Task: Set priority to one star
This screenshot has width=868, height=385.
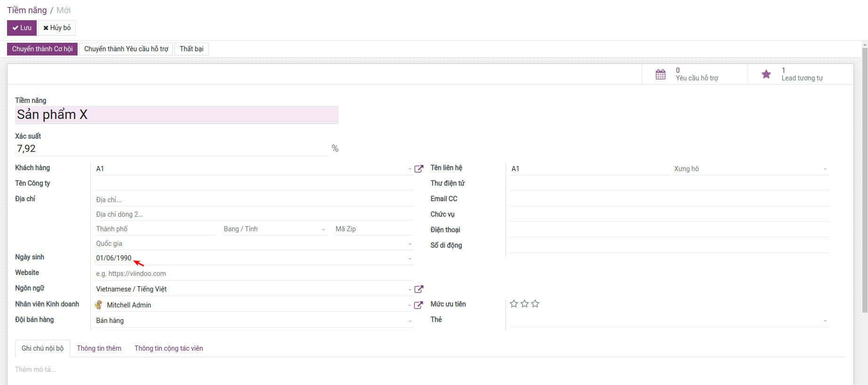Action: click(514, 304)
